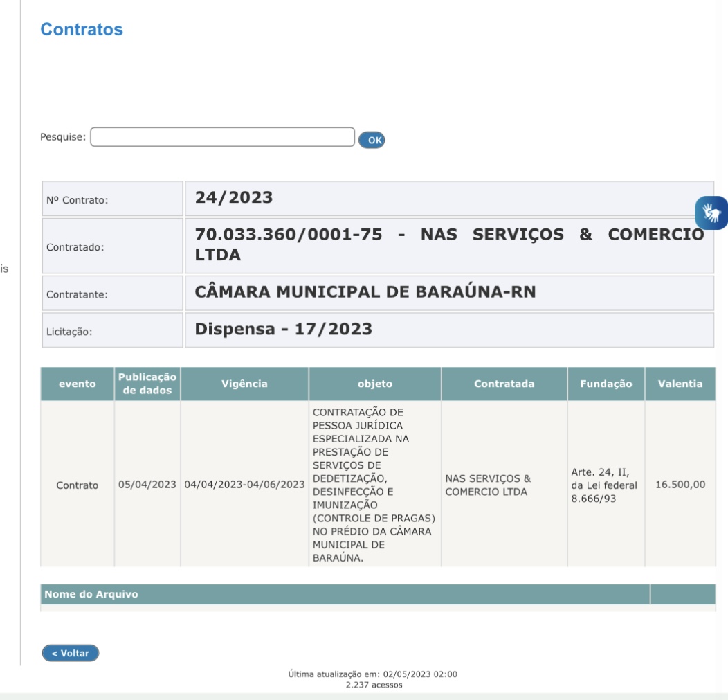
Task: Click the Valentia column header
Action: (680, 384)
